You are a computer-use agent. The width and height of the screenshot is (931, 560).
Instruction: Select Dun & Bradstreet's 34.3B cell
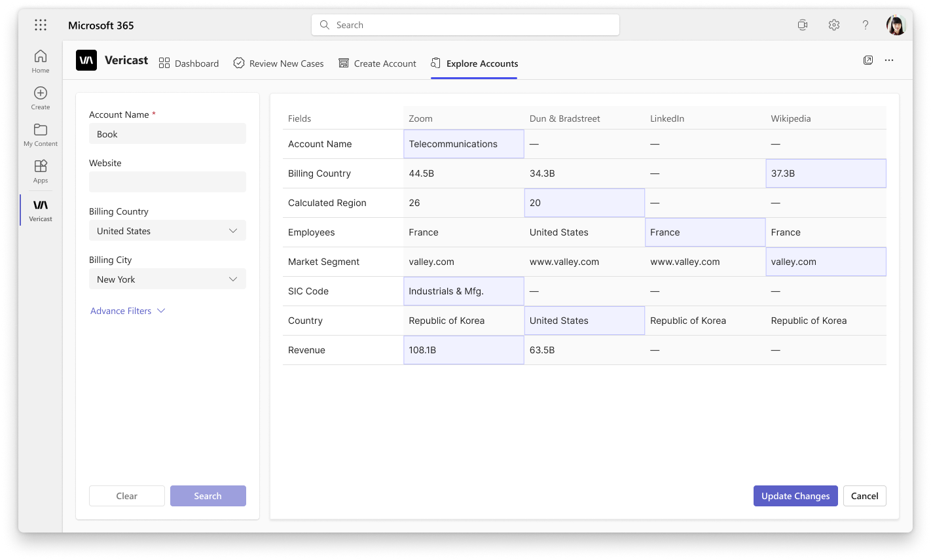coord(585,173)
